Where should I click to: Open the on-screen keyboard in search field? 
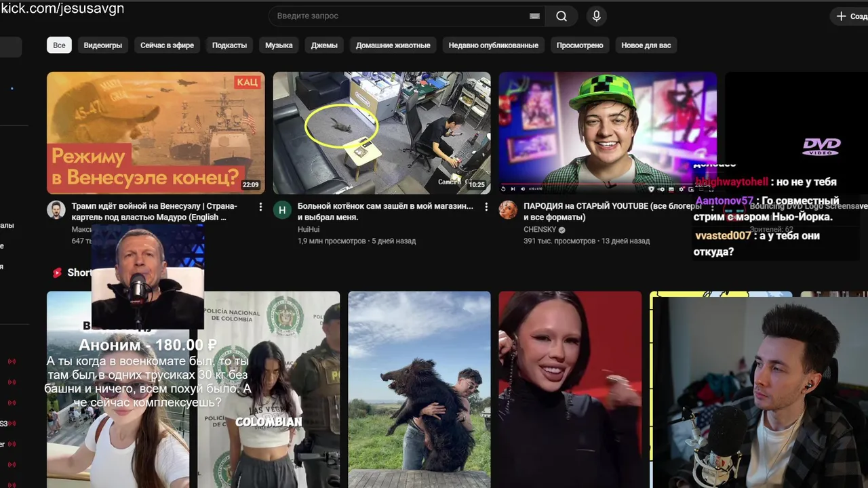[534, 16]
